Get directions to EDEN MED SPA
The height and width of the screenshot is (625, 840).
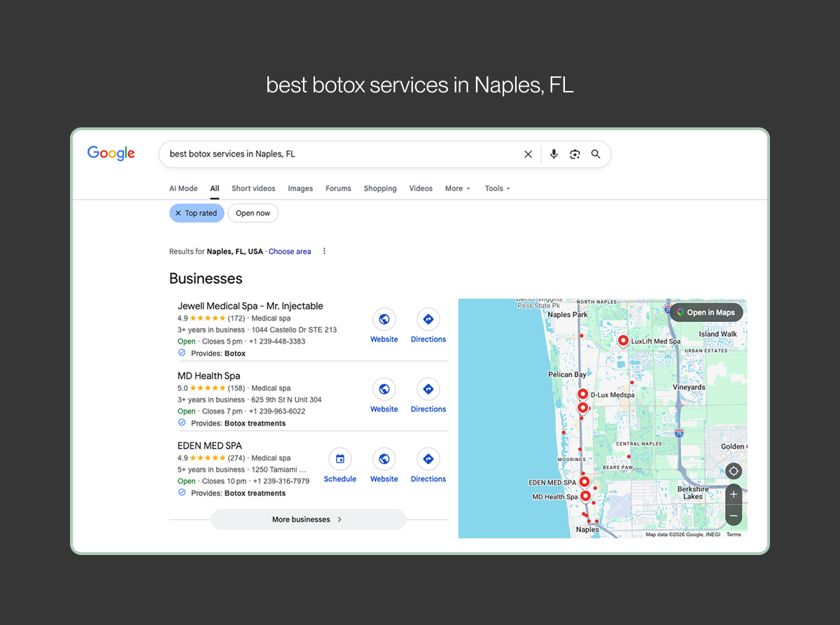tap(428, 459)
